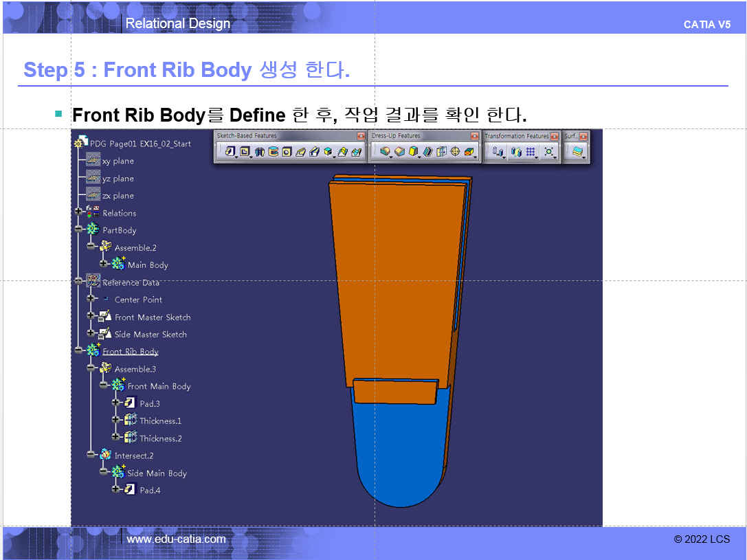Open the Rectangular Pattern tool
The height and width of the screenshot is (560, 747).
531,152
